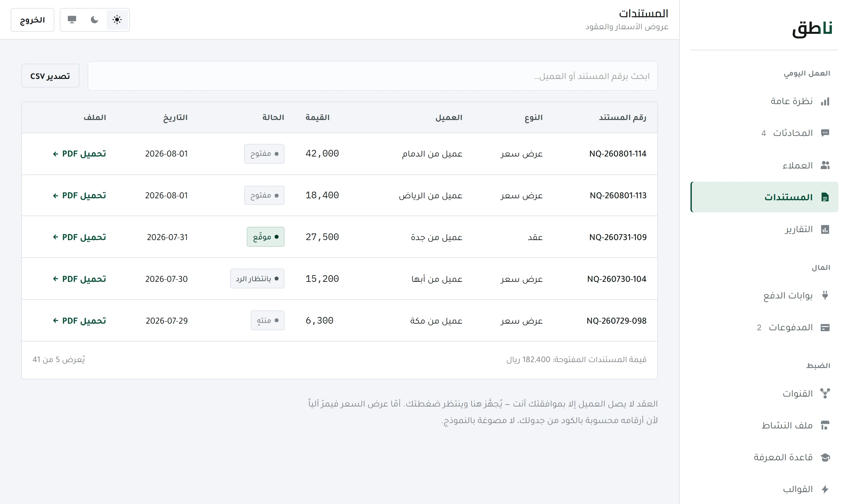This screenshot has width=849, height=504.
Task: Click document number NQ-260801-114
Action: [618, 154]
